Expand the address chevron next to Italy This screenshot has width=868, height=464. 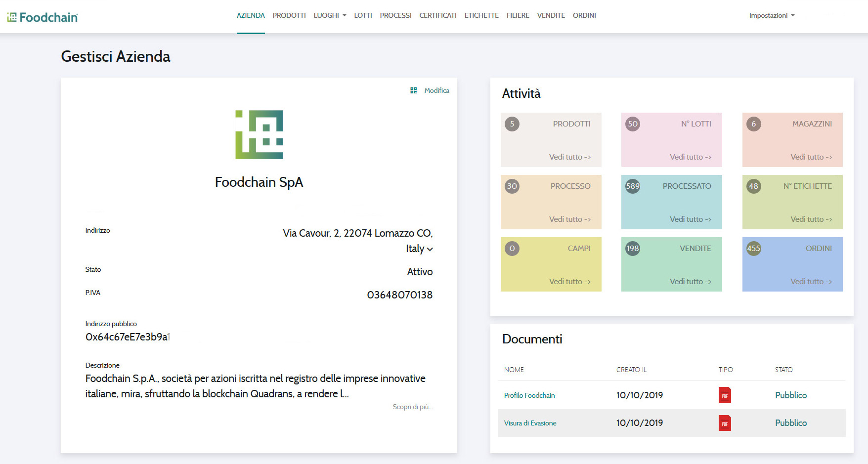pyautogui.click(x=430, y=250)
